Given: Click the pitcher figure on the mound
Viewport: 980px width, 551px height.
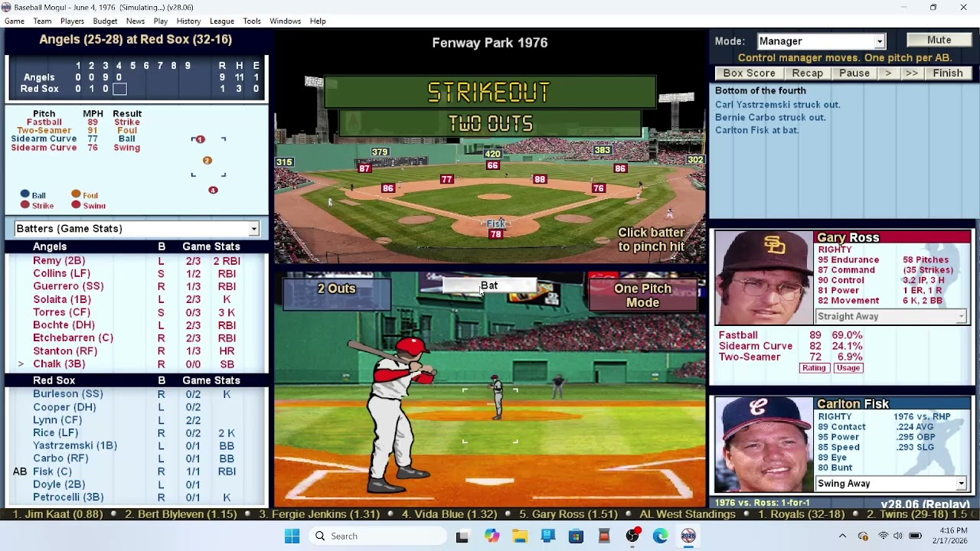Looking at the screenshot, I should (x=498, y=396).
